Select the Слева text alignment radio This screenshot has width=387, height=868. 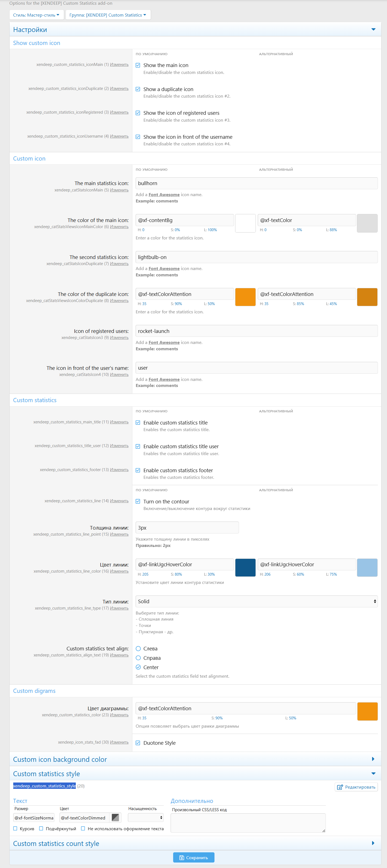(138, 648)
